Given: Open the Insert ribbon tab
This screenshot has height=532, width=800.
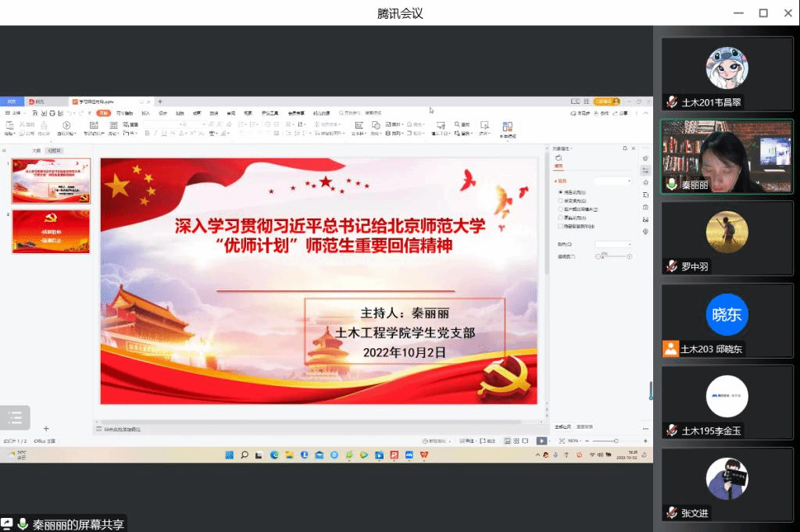Looking at the screenshot, I should [145, 113].
